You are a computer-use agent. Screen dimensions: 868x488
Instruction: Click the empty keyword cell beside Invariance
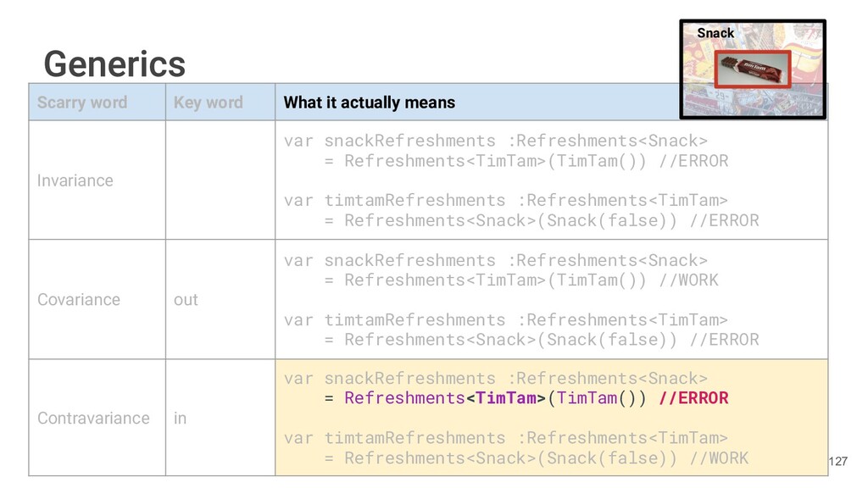(x=220, y=180)
